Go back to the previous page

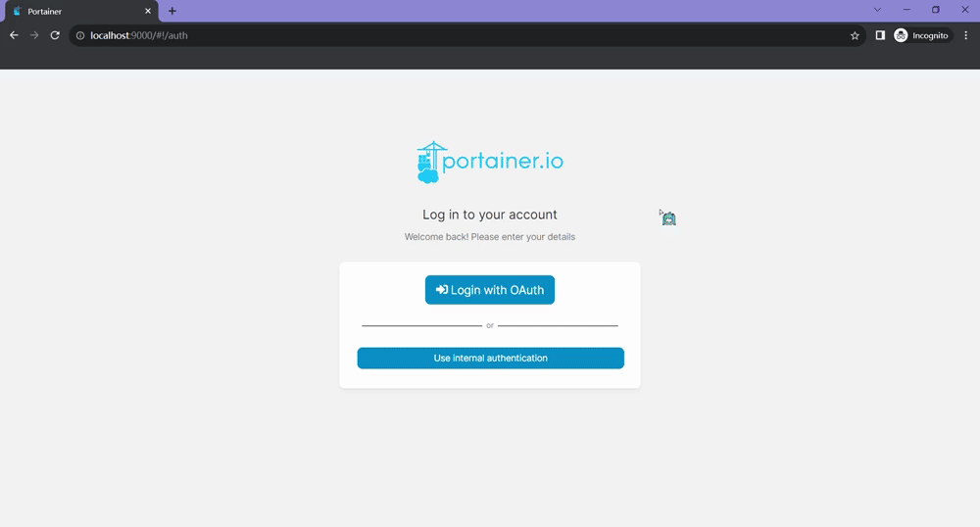tap(14, 35)
